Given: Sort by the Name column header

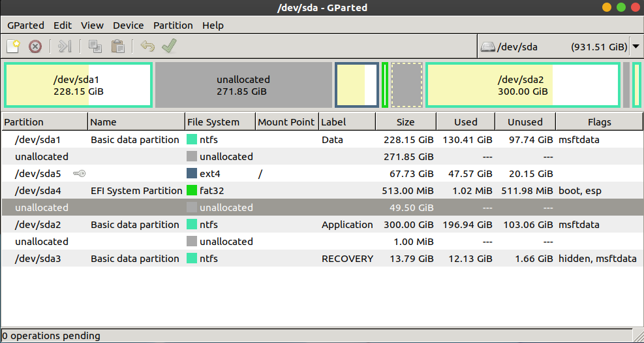Looking at the screenshot, I should tap(136, 122).
